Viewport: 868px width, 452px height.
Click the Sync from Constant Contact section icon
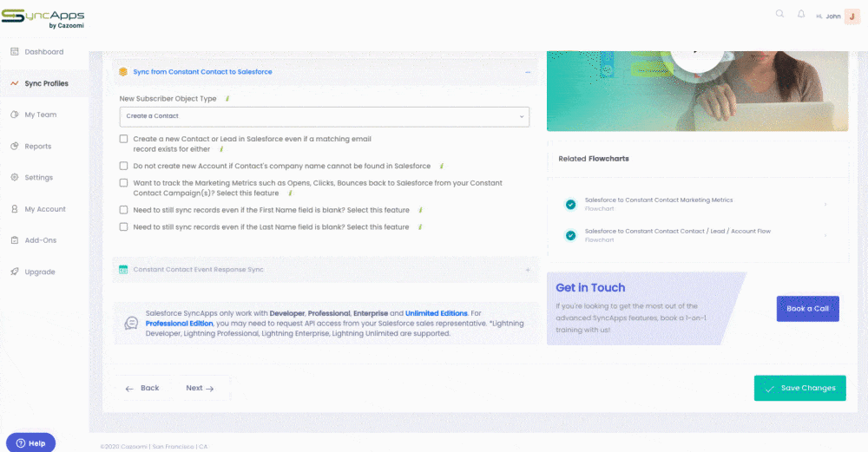click(x=123, y=72)
